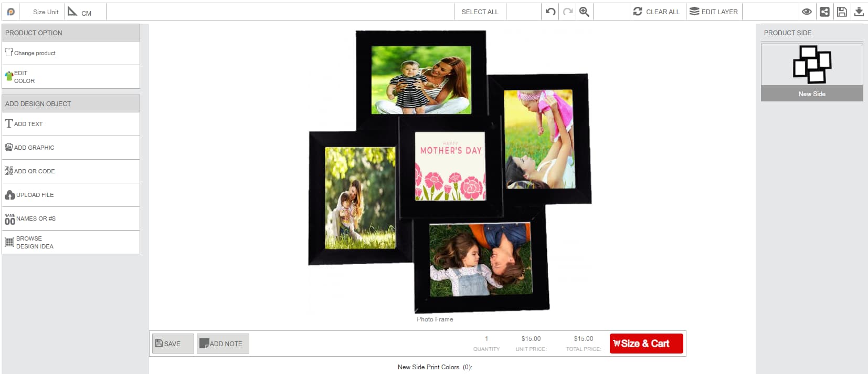Select right frame photo of lifted baby
Viewport: 868px width, 374px height.
click(x=539, y=139)
